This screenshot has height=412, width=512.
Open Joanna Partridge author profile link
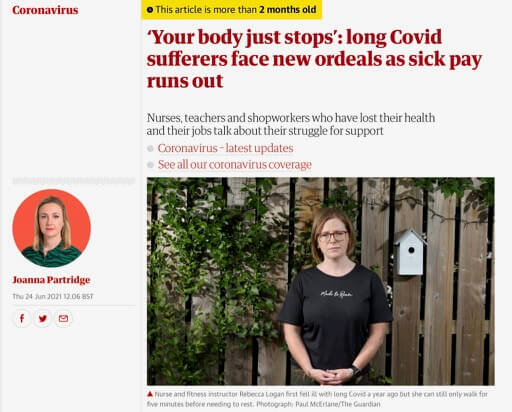(x=51, y=280)
